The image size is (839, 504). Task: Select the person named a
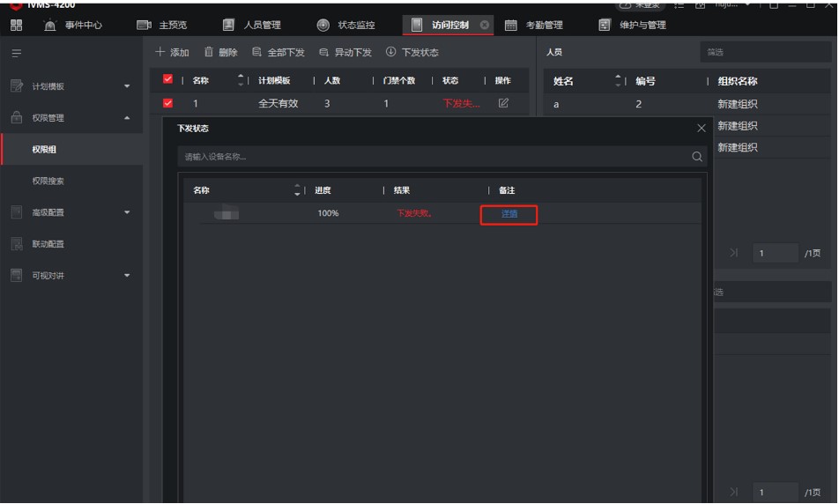[x=556, y=104]
